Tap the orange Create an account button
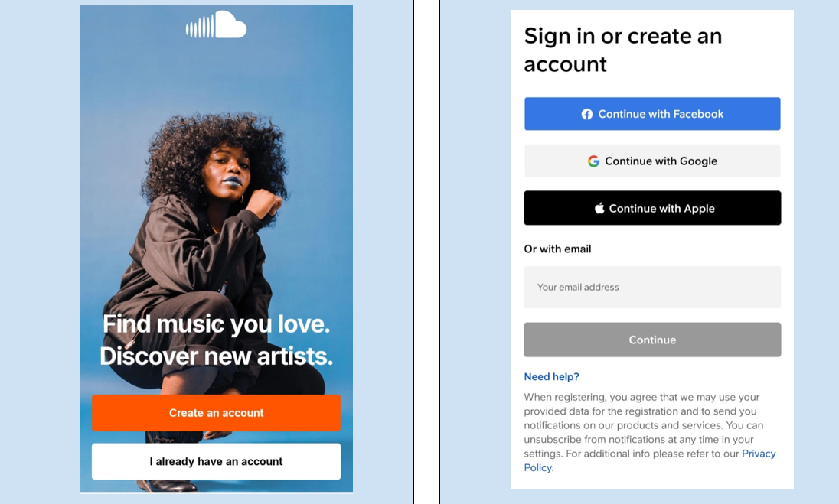839x504 pixels. point(216,412)
